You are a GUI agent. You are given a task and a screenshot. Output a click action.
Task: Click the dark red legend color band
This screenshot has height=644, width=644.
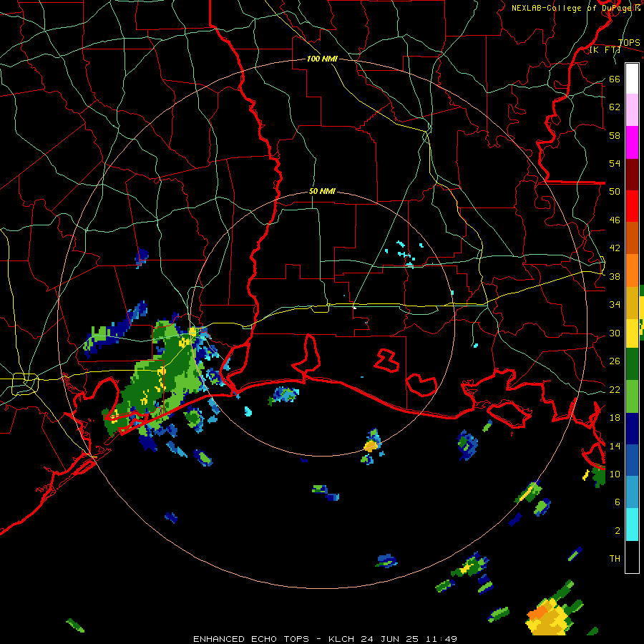pyautogui.click(x=632, y=175)
